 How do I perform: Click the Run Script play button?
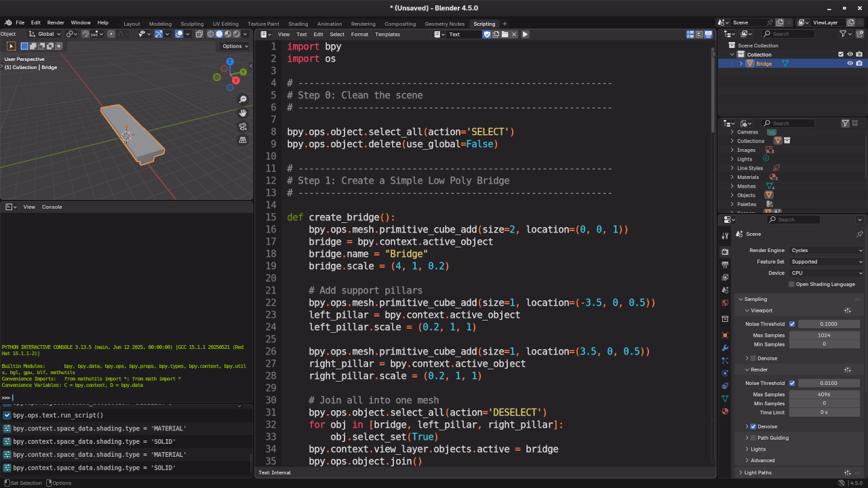coord(525,34)
